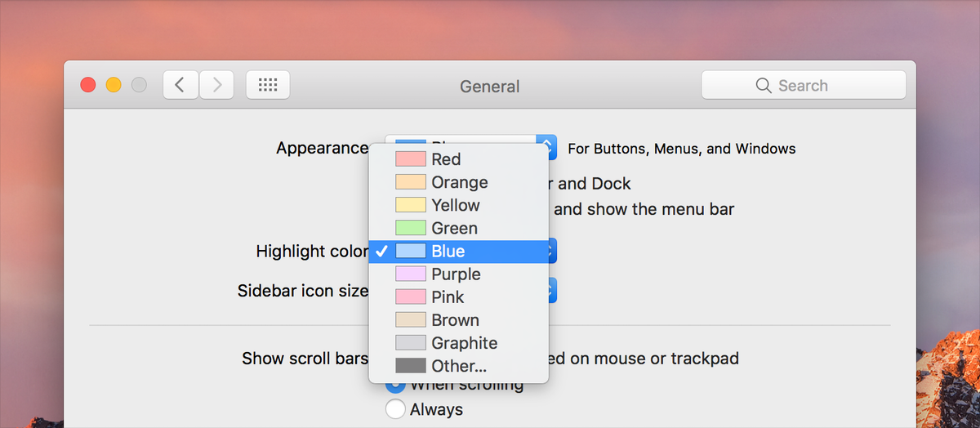The height and width of the screenshot is (428, 980).
Task: Choose Pink from the highlight menu
Action: (x=448, y=297)
